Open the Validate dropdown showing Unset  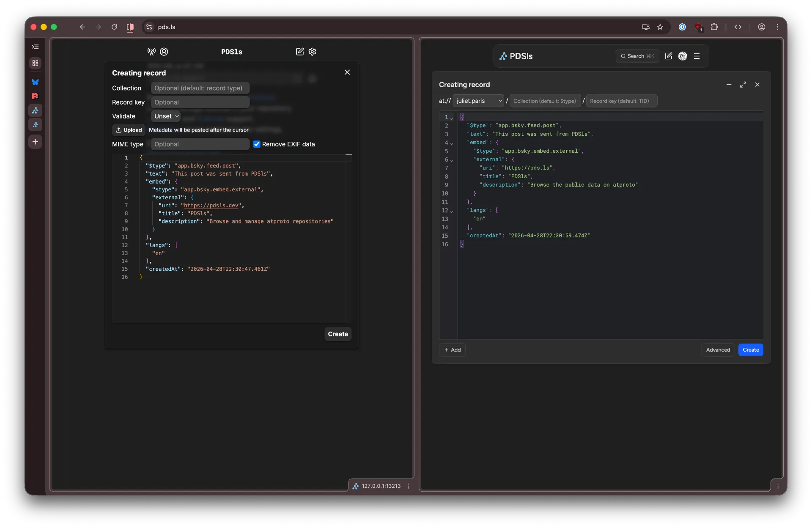(x=166, y=116)
